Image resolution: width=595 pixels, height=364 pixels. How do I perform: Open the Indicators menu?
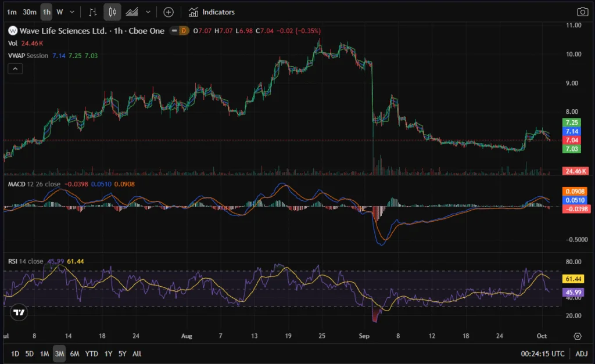coord(212,12)
